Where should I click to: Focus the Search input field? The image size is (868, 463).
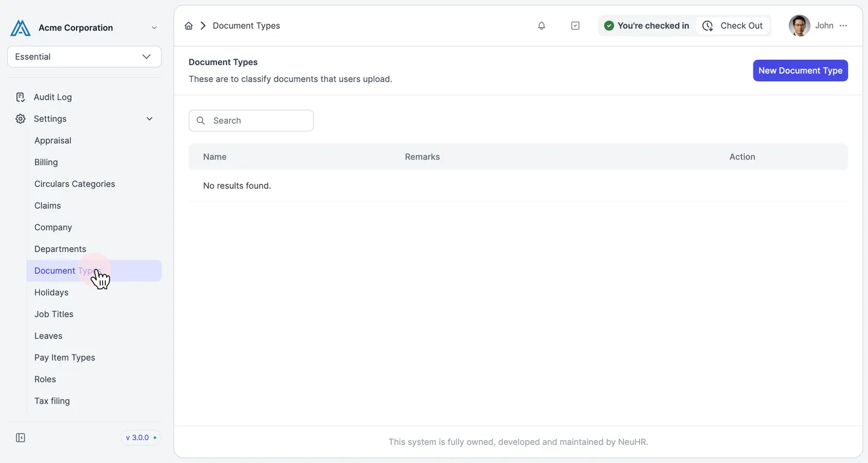coord(251,121)
